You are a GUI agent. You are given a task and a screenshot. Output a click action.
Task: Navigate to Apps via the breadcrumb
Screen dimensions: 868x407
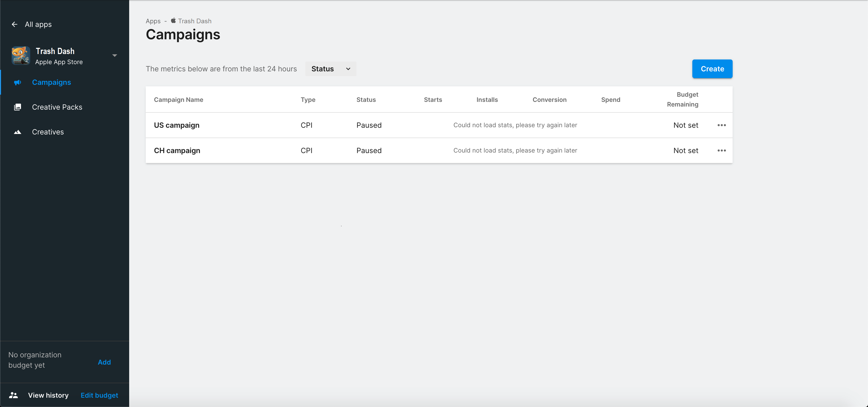tap(153, 21)
